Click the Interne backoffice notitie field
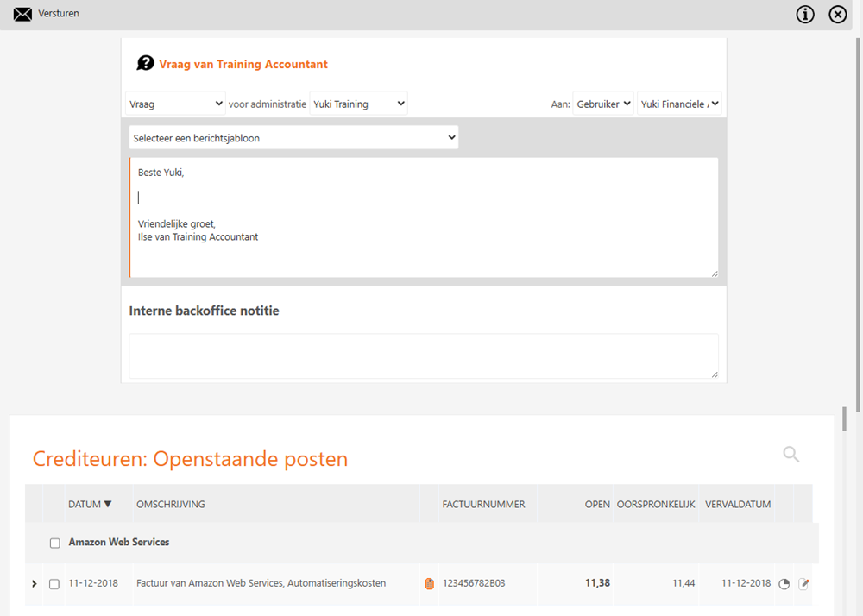863x616 pixels. [424, 355]
